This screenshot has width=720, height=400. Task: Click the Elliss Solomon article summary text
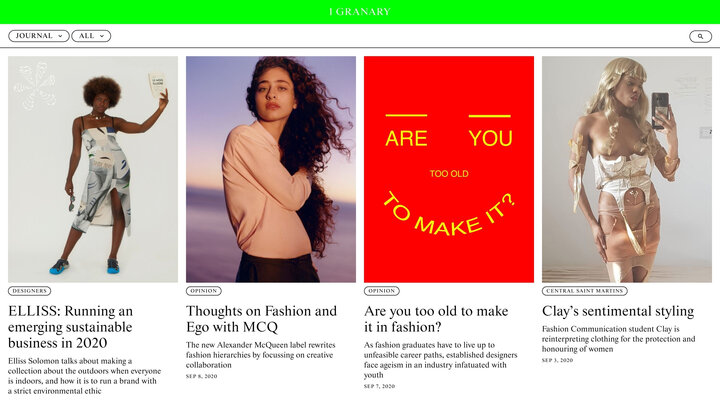[84, 376]
